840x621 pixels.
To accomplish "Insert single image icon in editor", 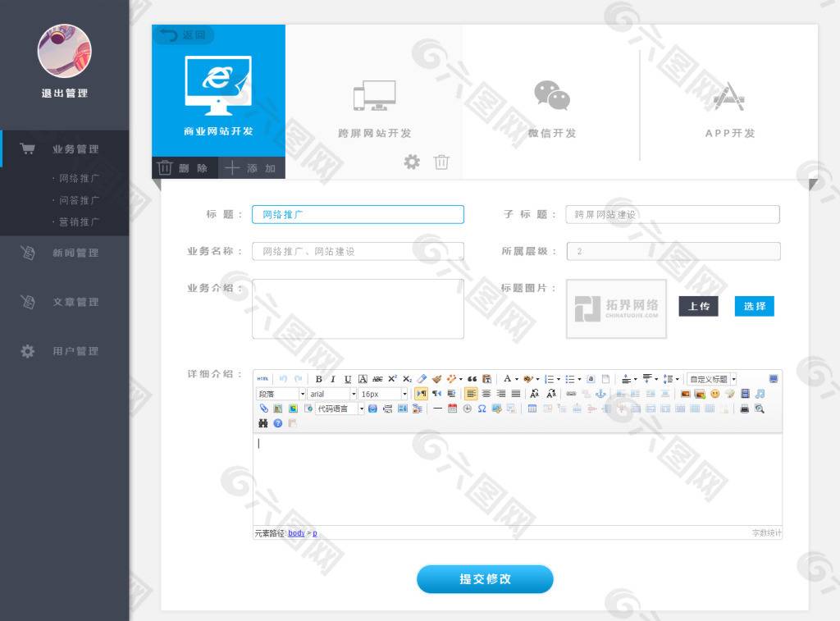I will [x=685, y=394].
